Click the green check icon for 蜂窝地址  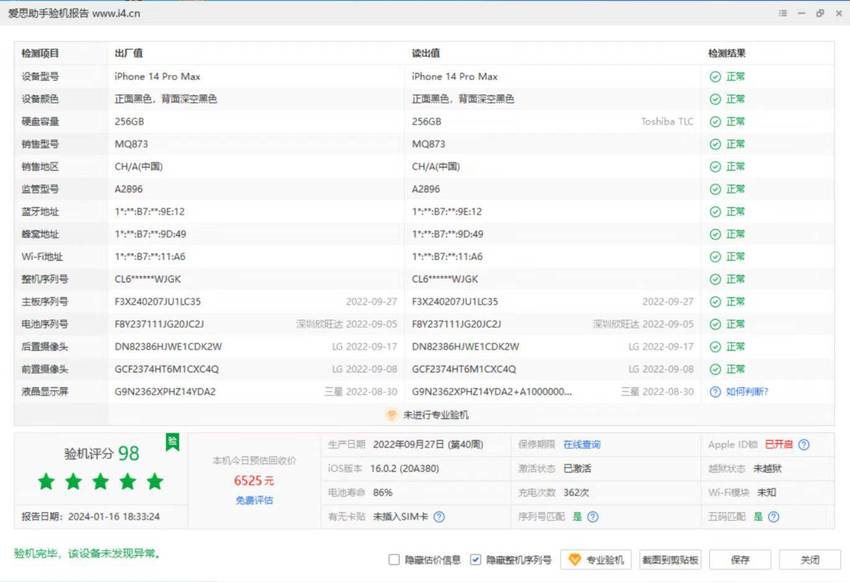715,234
